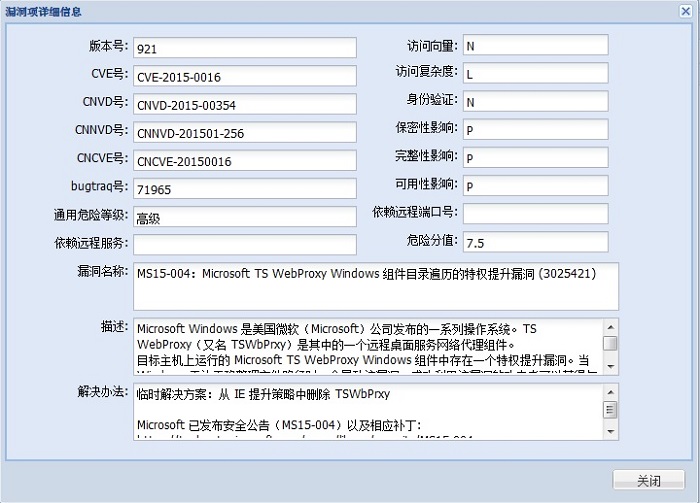The width and height of the screenshot is (700, 503).
Task: Click the 访问复杂度 label
Action: [x=427, y=71]
